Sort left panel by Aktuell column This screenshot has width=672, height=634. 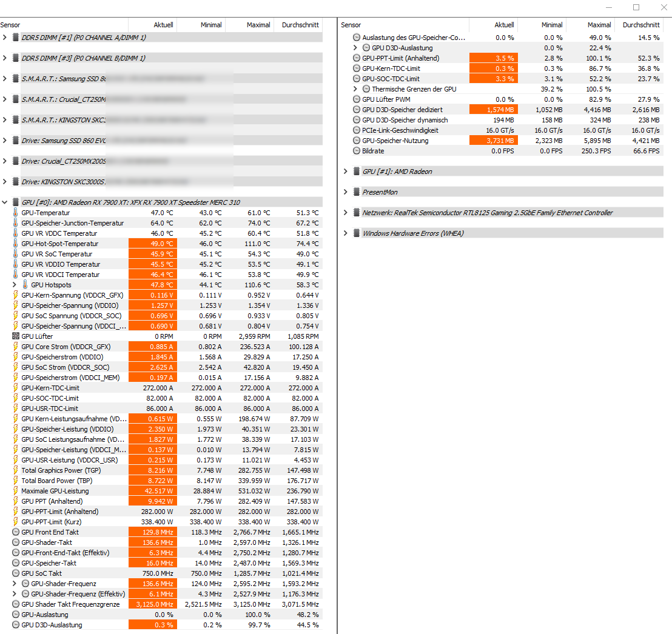click(x=153, y=25)
